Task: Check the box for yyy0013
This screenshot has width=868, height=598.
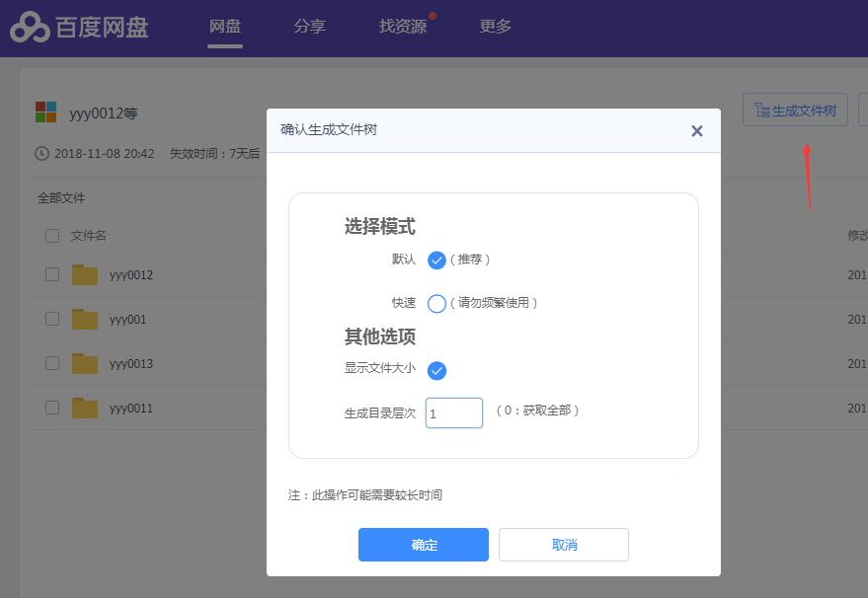Action: (x=52, y=363)
